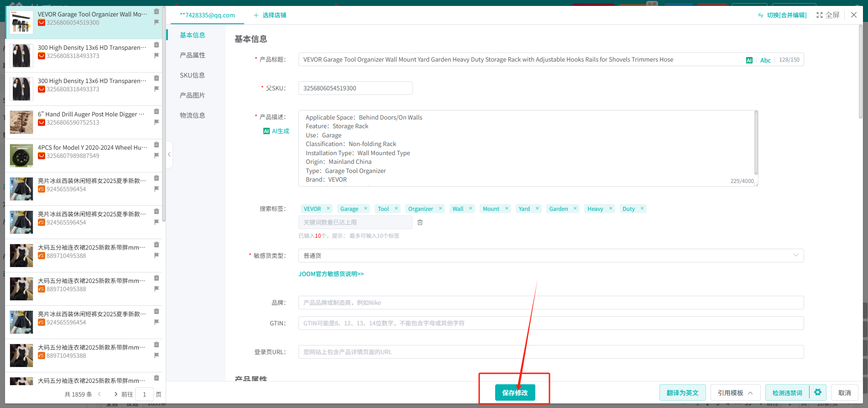
Task: Click the AI icon in product title field
Action: tap(749, 60)
